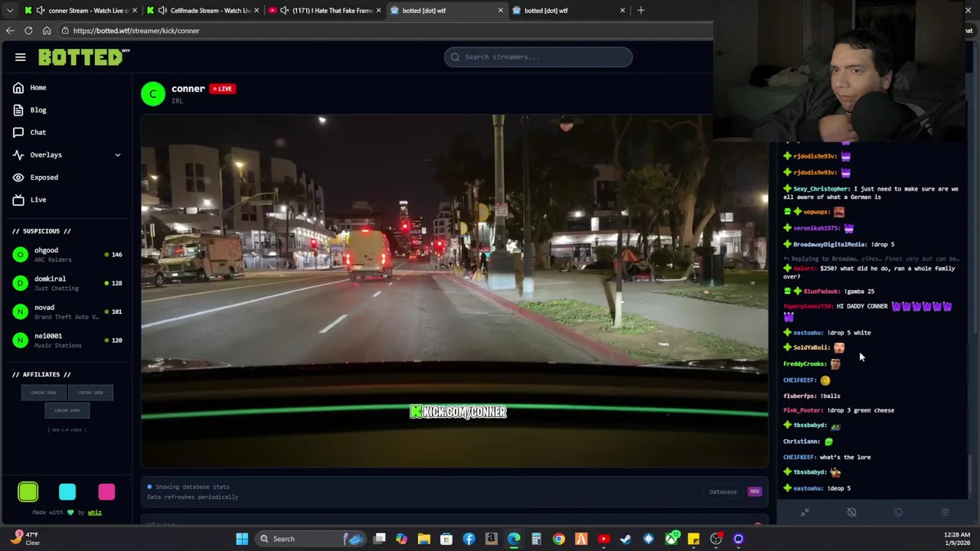Switch to the Cellfmade Stream browser tab
Viewport: 980px width, 551px height.
coord(202,10)
